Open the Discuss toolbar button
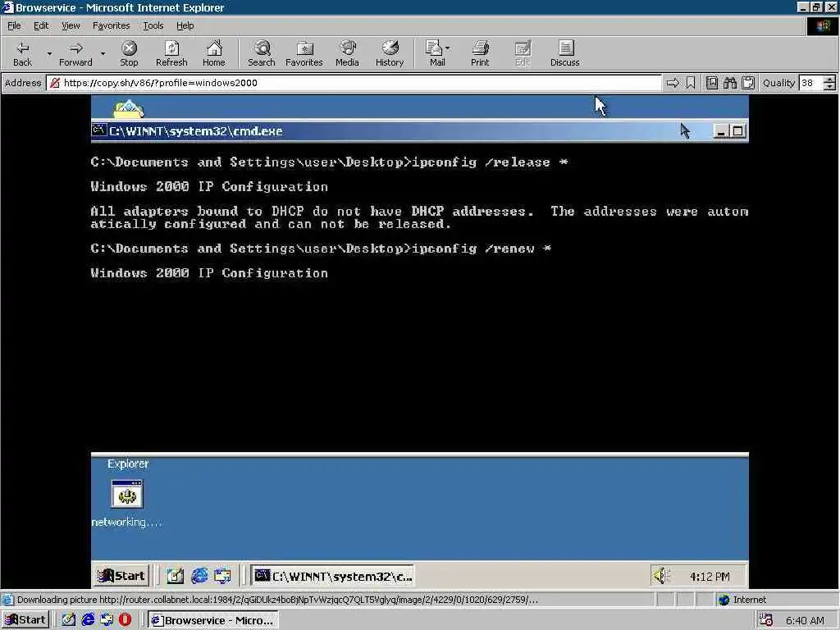This screenshot has width=840, height=630. pyautogui.click(x=564, y=53)
